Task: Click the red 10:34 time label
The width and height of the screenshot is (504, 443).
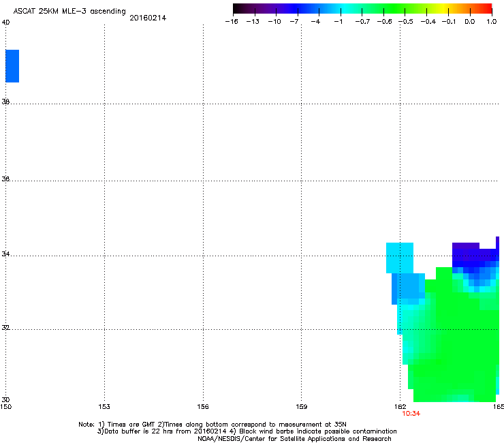Action: (411, 414)
